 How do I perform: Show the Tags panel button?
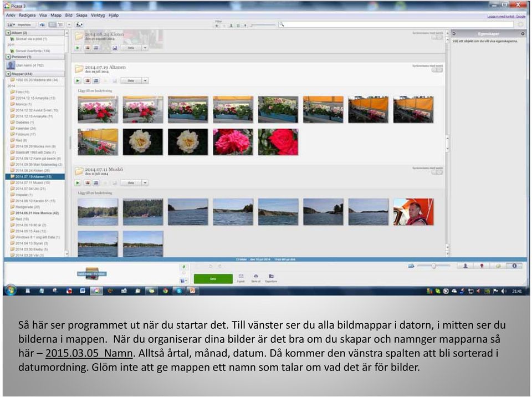(x=498, y=266)
